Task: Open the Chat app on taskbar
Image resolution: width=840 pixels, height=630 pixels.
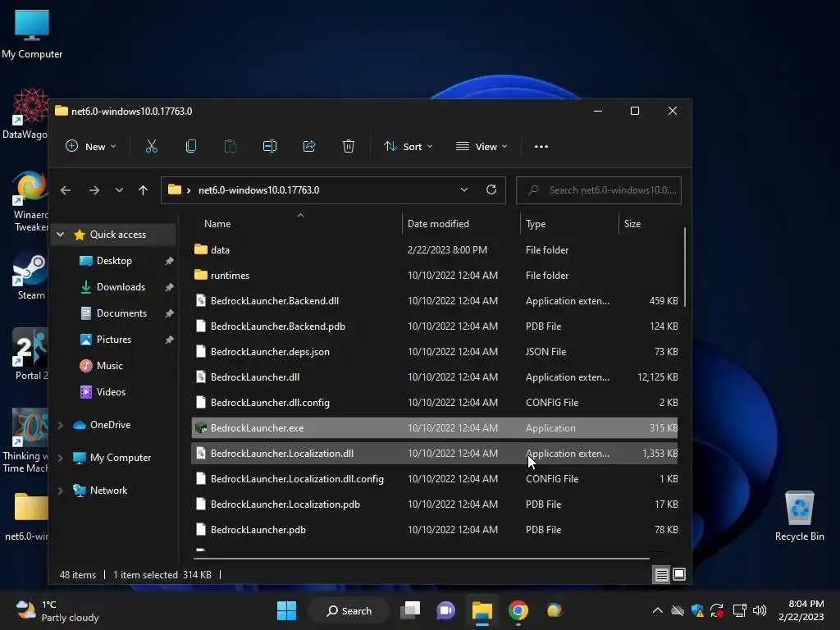Action: [445, 610]
